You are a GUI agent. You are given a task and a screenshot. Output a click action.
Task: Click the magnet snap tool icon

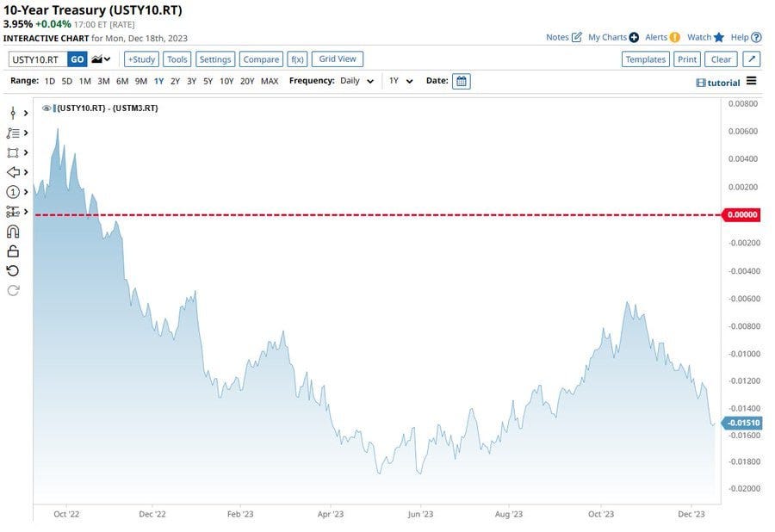point(13,232)
